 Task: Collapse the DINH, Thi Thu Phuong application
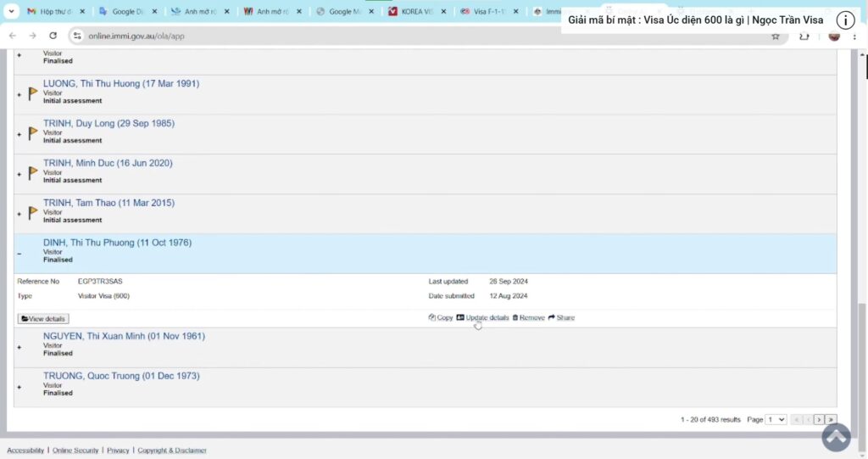[19, 254]
